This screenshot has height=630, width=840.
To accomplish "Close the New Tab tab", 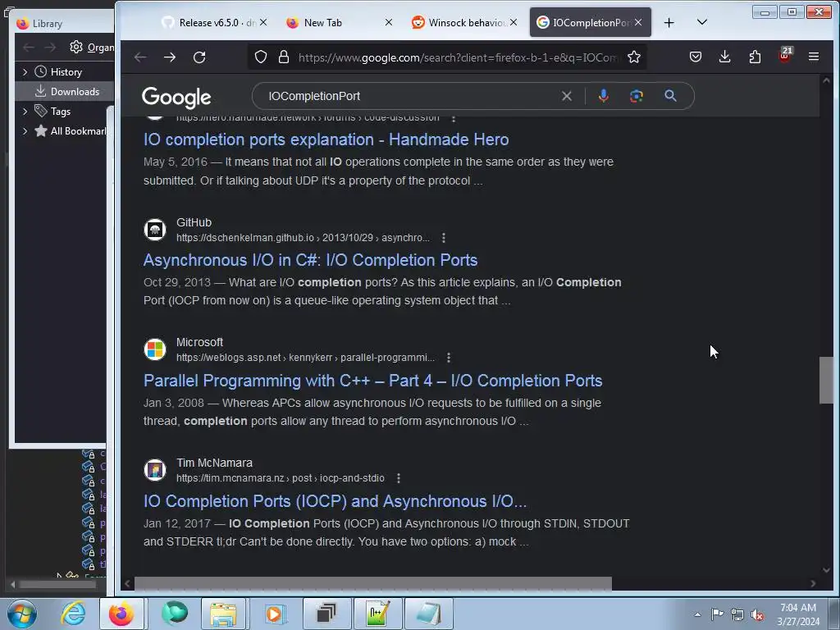I will [388, 22].
